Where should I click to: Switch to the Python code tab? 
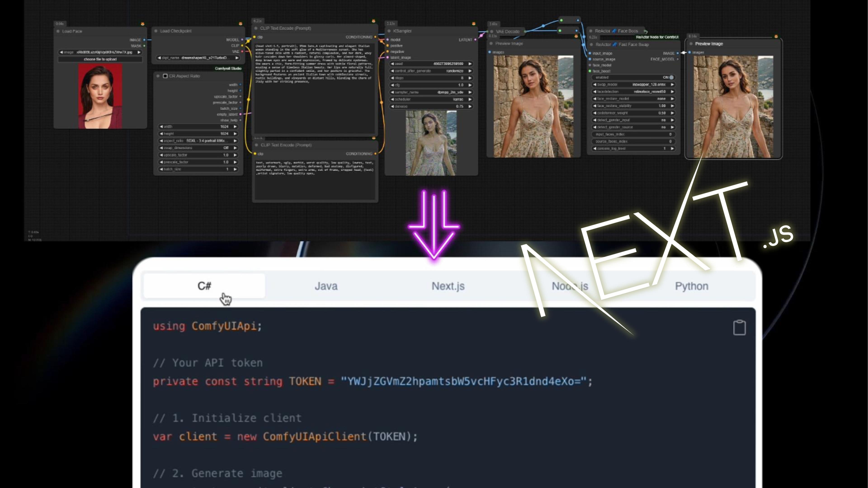pos(691,286)
